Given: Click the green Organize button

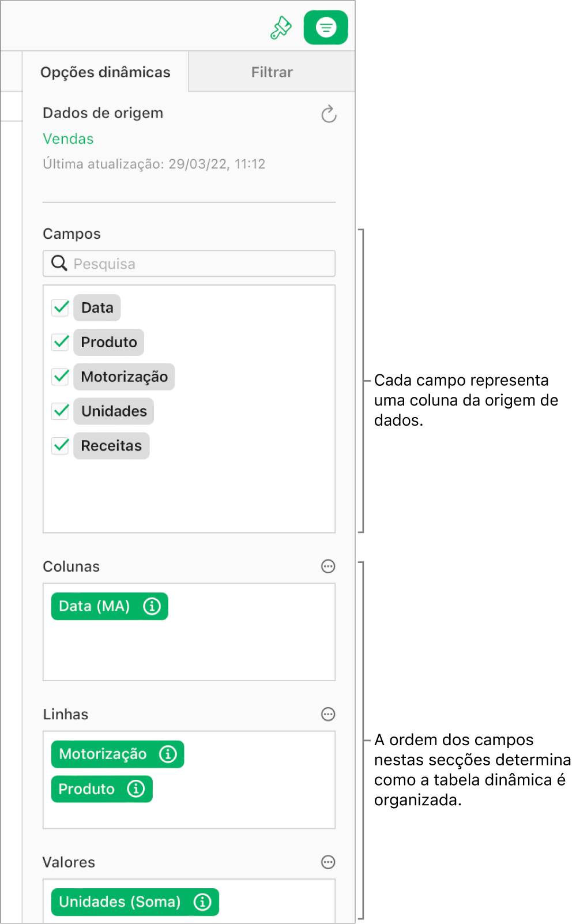Looking at the screenshot, I should click(x=326, y=28).
